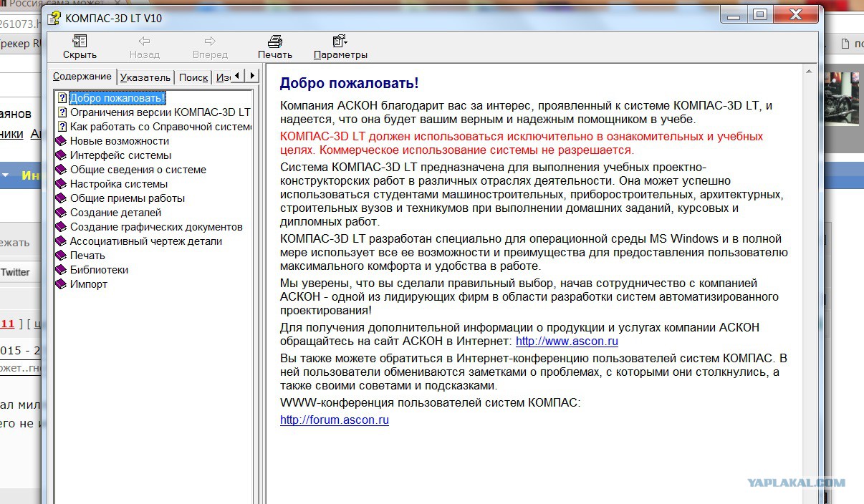Click the red commercial use warning paragraph

click(x=522, y=143)
